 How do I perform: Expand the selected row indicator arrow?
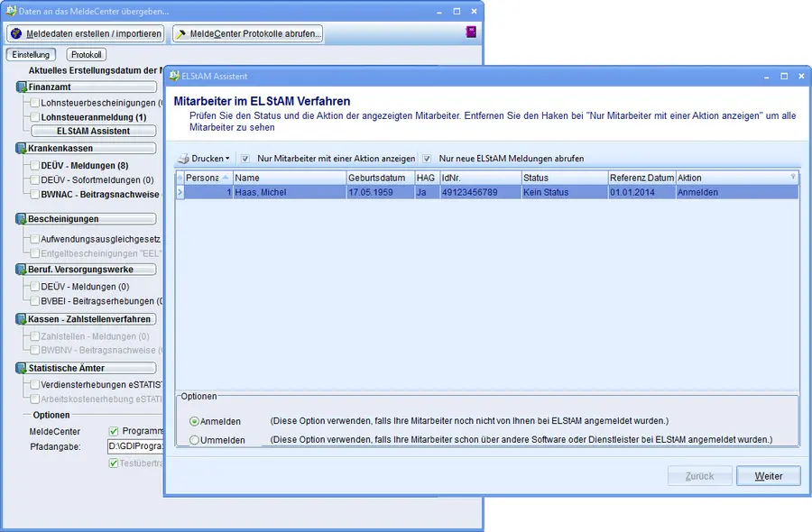180,192
